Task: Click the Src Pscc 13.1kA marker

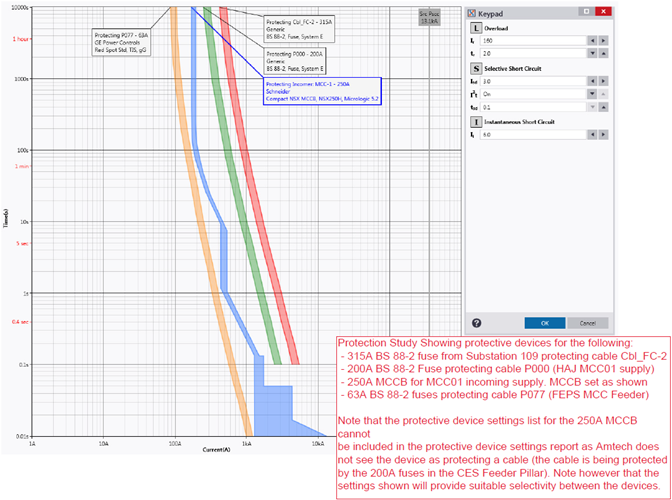Action: tap(429, 16)
